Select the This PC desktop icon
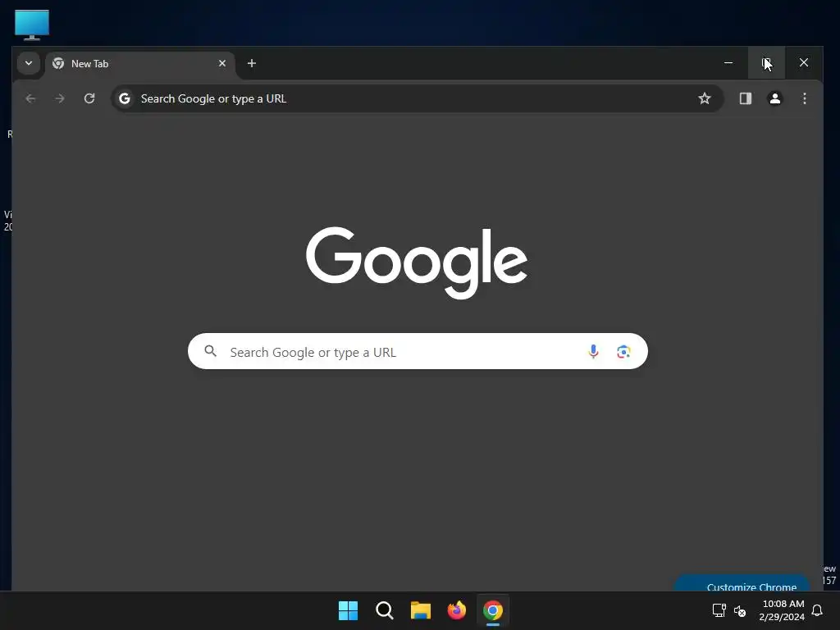Viewport: 840px width, 630px height. pyautogui.click(x=32, y=25)
